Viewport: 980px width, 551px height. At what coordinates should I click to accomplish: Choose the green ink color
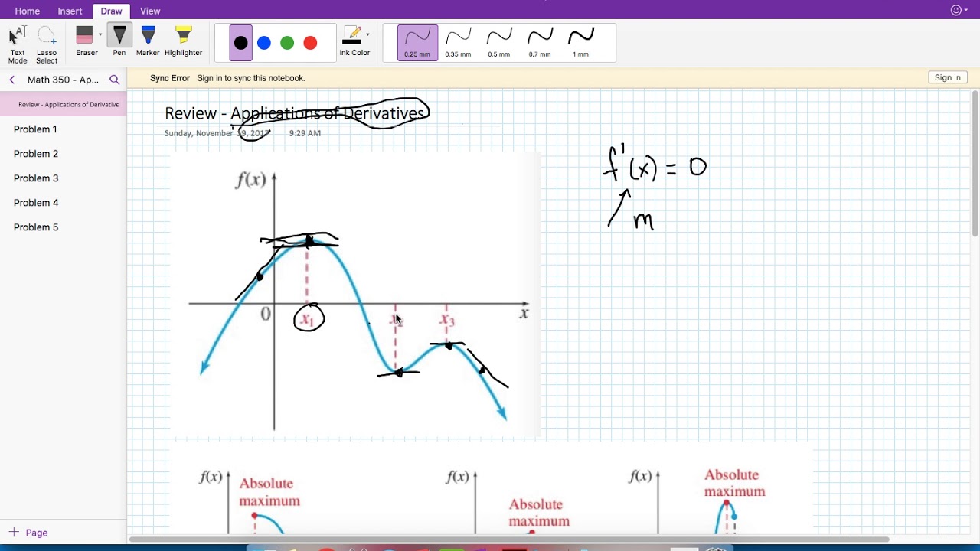pyautogui.click(x=287, y=43)
